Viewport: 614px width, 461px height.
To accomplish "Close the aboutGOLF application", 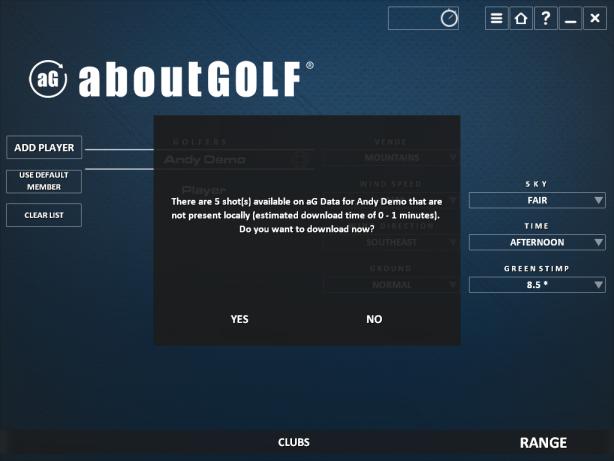I will pos(595,18).
